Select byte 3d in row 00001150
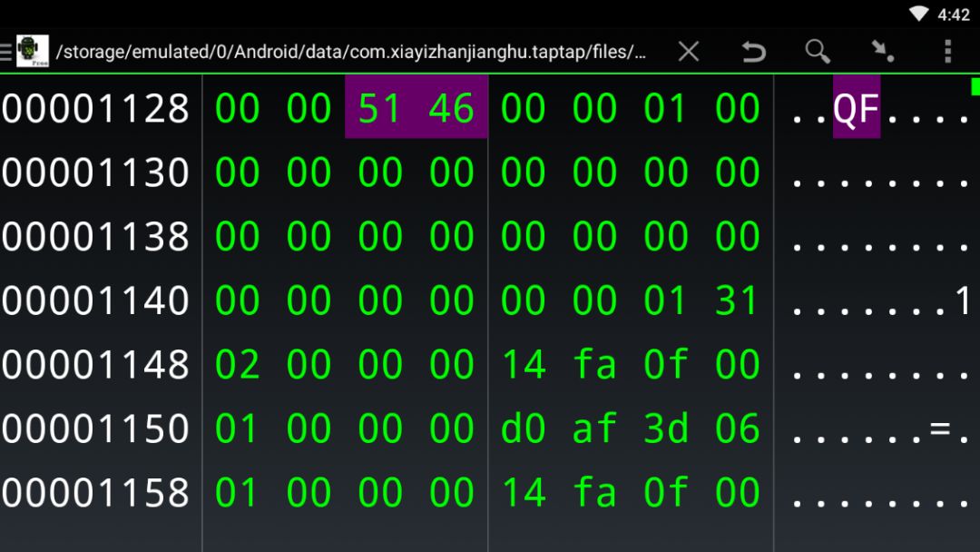980x552 pixels. [x=666, y=429]
